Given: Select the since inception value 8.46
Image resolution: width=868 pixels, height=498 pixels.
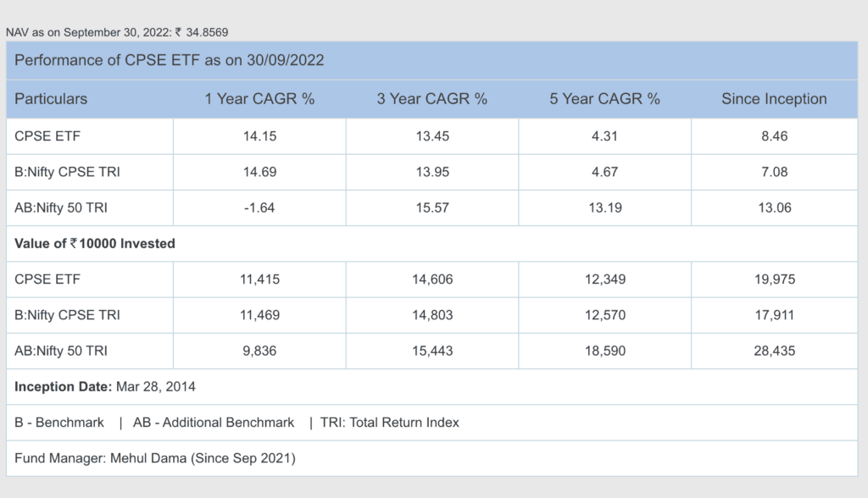Looking at the screenshot, I should (775, 136).
